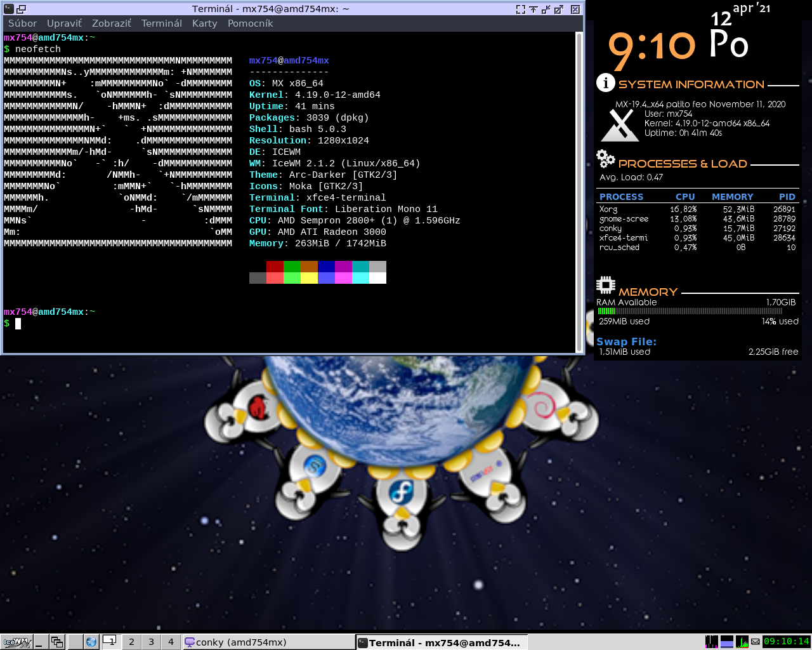The width and height of the screenshot is (812, 650).
Task: Click the xfce4-termi process row
Action: 697,238
